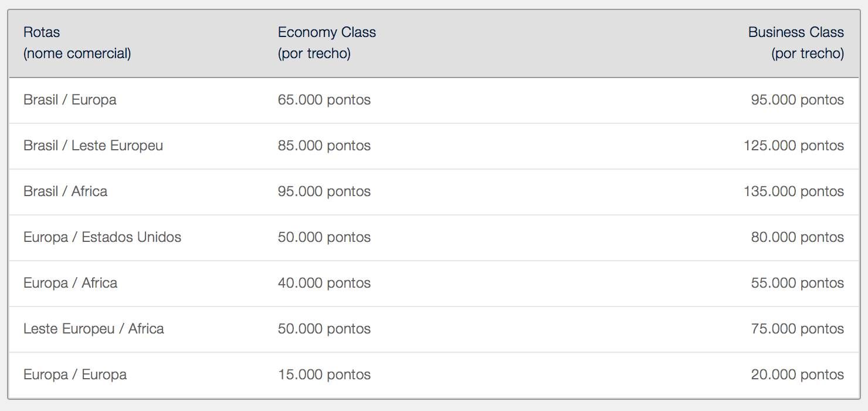
Task: Select the 55.000 pontos business value
Action: coord(798,283)
